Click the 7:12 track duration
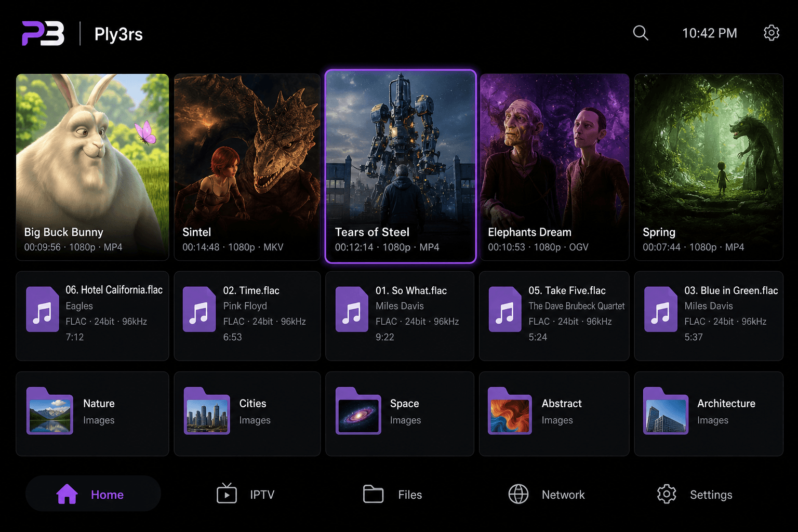The width and height of the screenshot is (798, 532). pyautogui.click(x=74, y=337)
